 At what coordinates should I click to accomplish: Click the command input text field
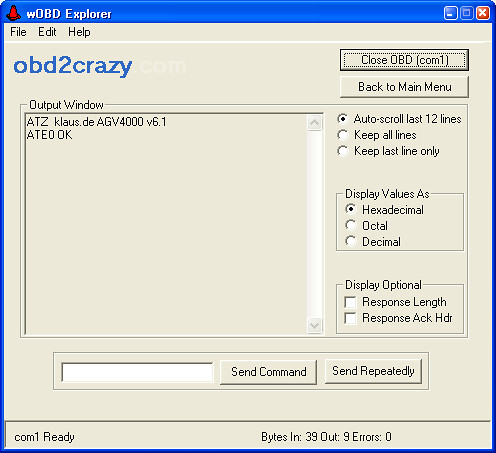(x=137, y=372)
